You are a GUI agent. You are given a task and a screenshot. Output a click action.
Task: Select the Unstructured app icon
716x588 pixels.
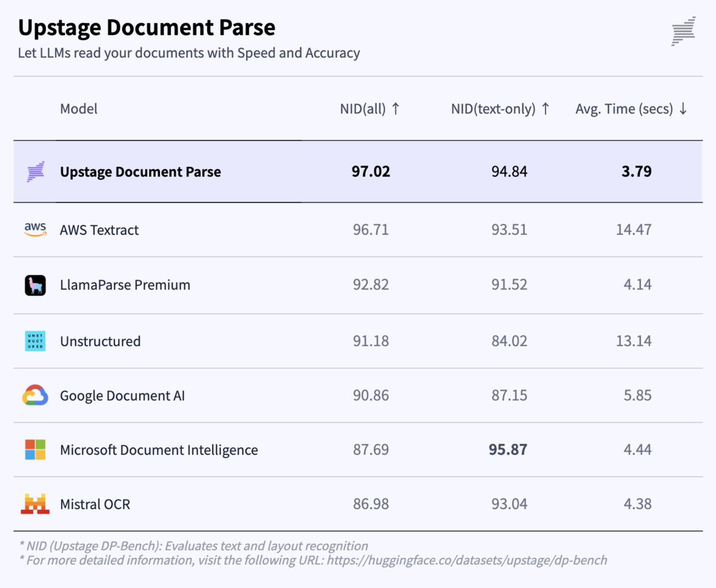pos(35,341)
